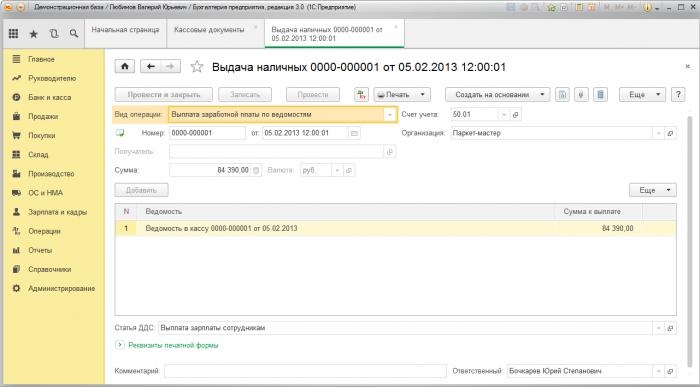Open calculator for Сумма field

256,170
